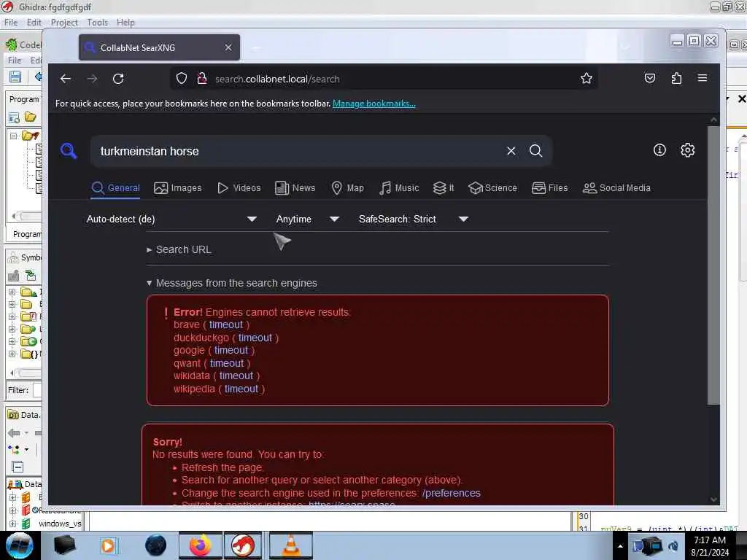The height and width of the screenshot is (560, 747).
Task: Submit search with magnifier button
Action: [536, 151]
